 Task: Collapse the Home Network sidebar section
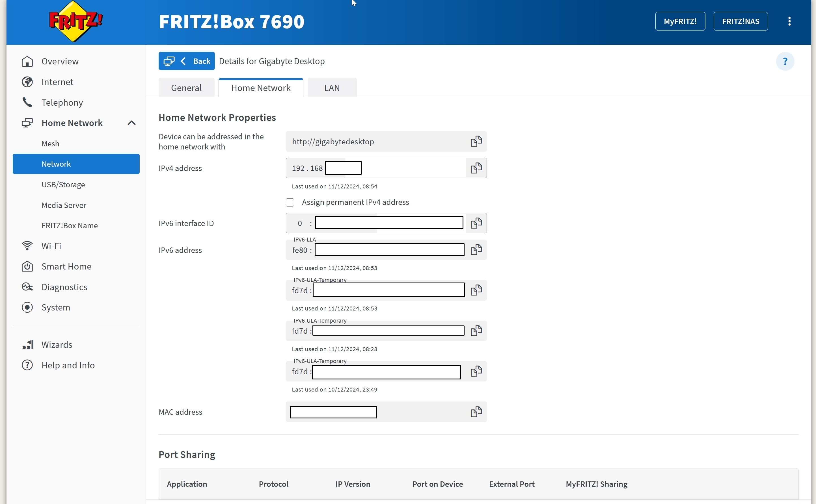131,123
